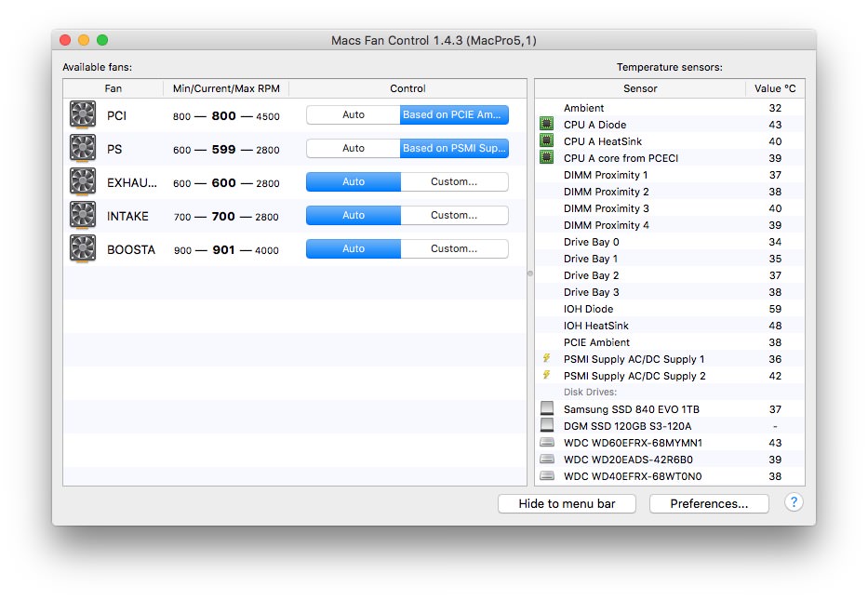868x600 pixels.
Task: Click the INTAKE fan icon
Action: pos(83,215)
